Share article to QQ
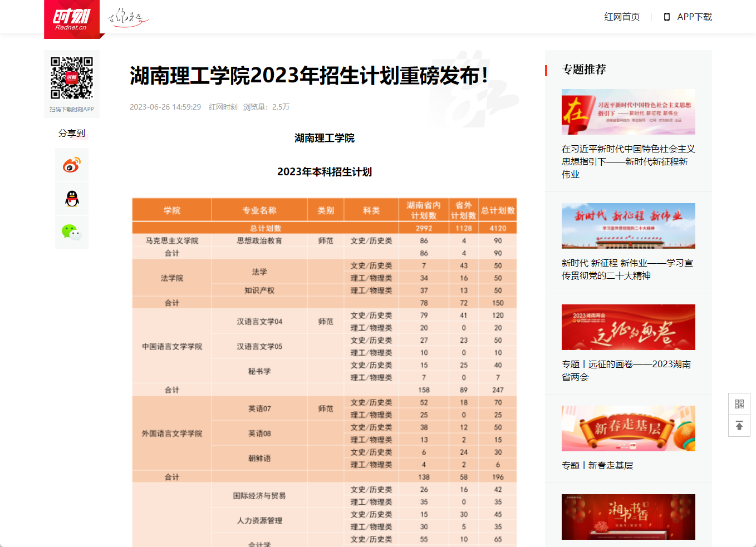The image size is (756, 547). click(72, 199)
